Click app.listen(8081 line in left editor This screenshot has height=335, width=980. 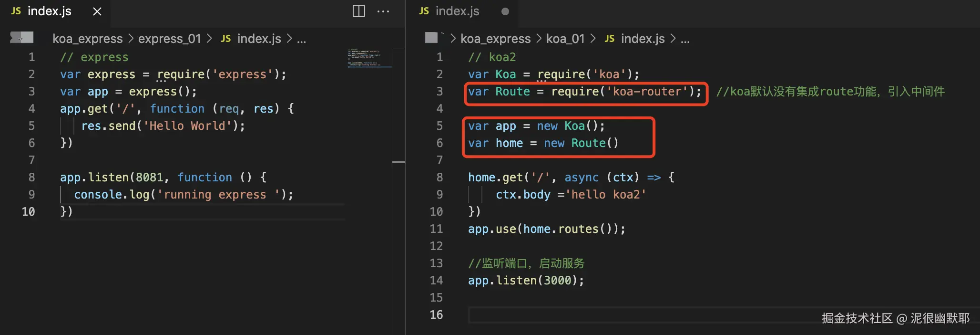tap(163, 178)
